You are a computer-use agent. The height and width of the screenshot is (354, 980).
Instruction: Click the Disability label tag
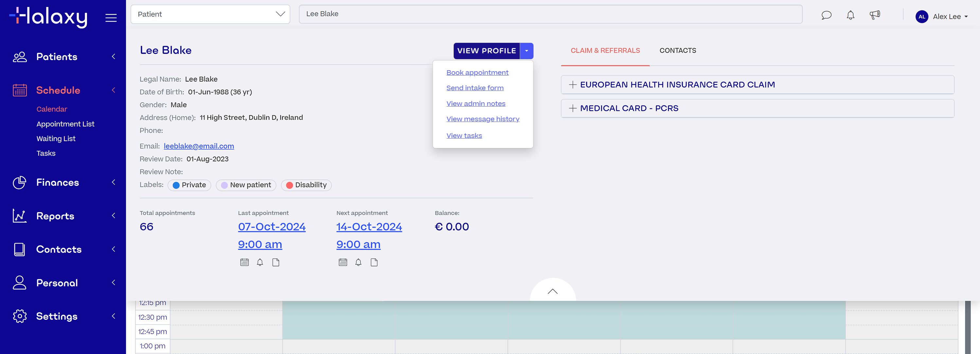pos(306,185)
